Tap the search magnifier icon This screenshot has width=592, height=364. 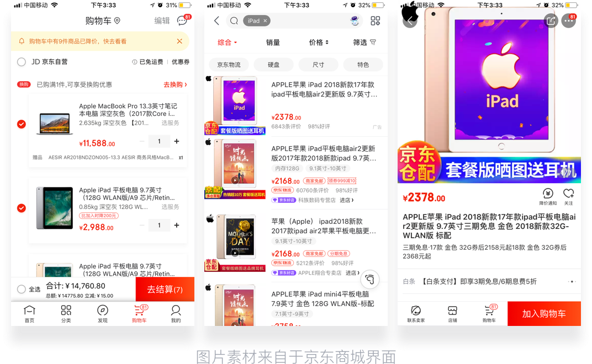coord(234,21)
